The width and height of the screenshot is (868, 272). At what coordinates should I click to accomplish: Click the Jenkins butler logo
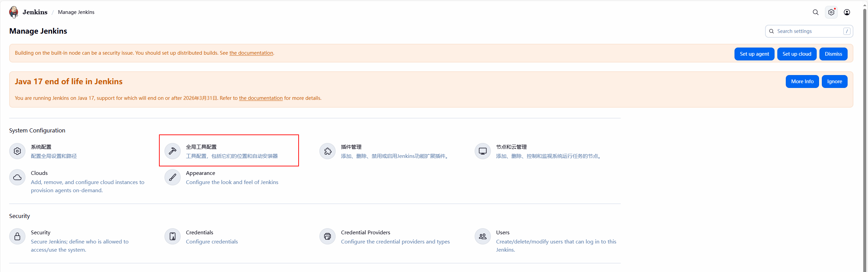tap(14, 12)
